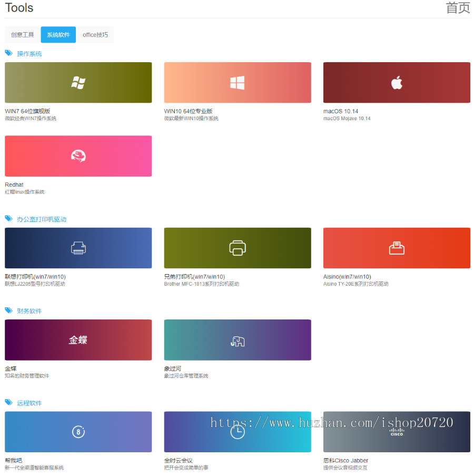Screen dimensions: 474x476
Task: Open the 财务软件 category heading
Action: [x=29, y=311]
